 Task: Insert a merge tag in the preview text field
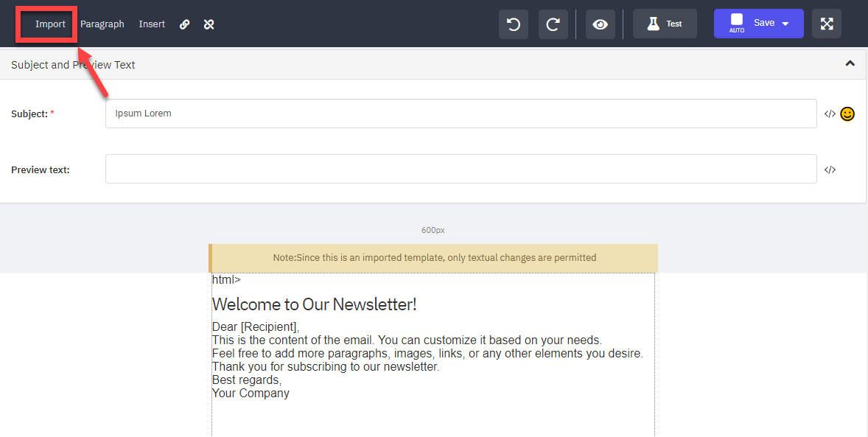pos(830,169)
